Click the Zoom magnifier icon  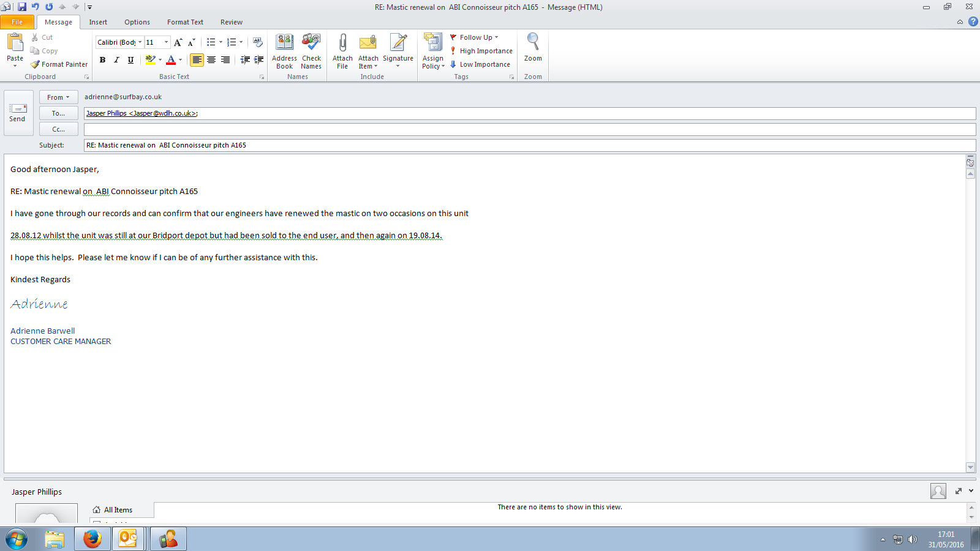point(533,43)
